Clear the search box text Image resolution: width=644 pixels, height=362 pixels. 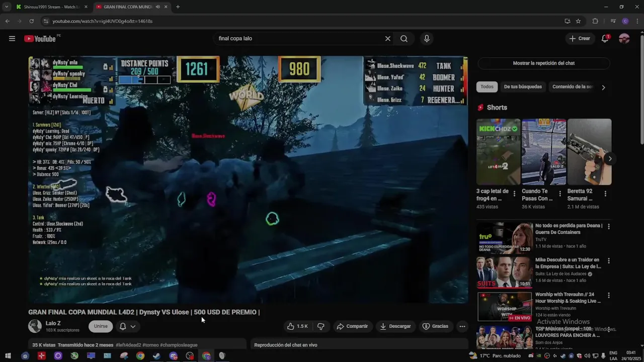(387, 39)
